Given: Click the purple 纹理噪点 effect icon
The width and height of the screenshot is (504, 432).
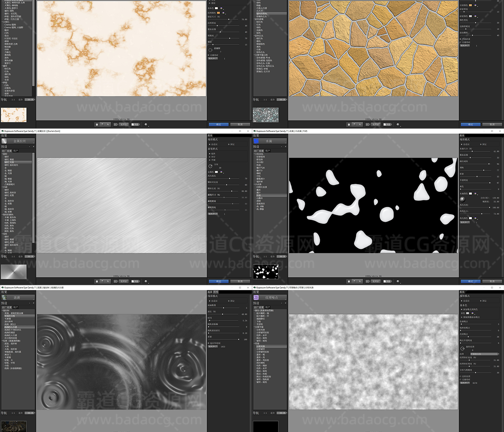Looking at the screenshot, I should [256, 297].
